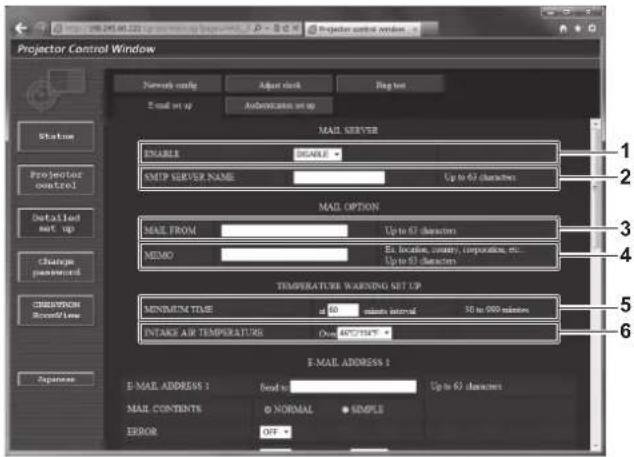The height and width of the screenshot is (457, 634).
Task: Click the browser back arrow button
Action: pyautogui.click(x=21, y=28)
